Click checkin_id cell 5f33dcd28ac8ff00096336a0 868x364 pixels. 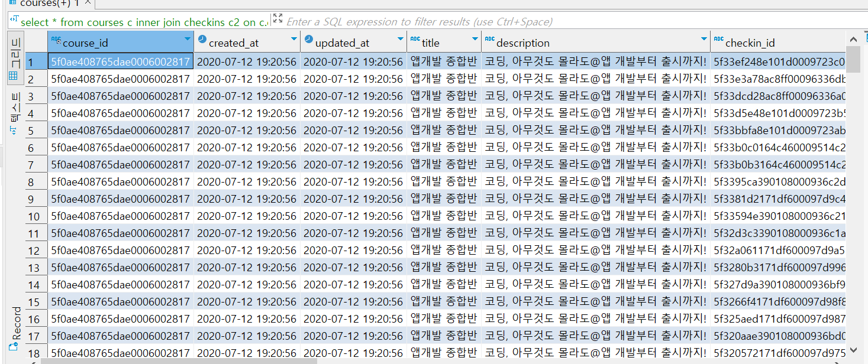(x=778, y=96)
